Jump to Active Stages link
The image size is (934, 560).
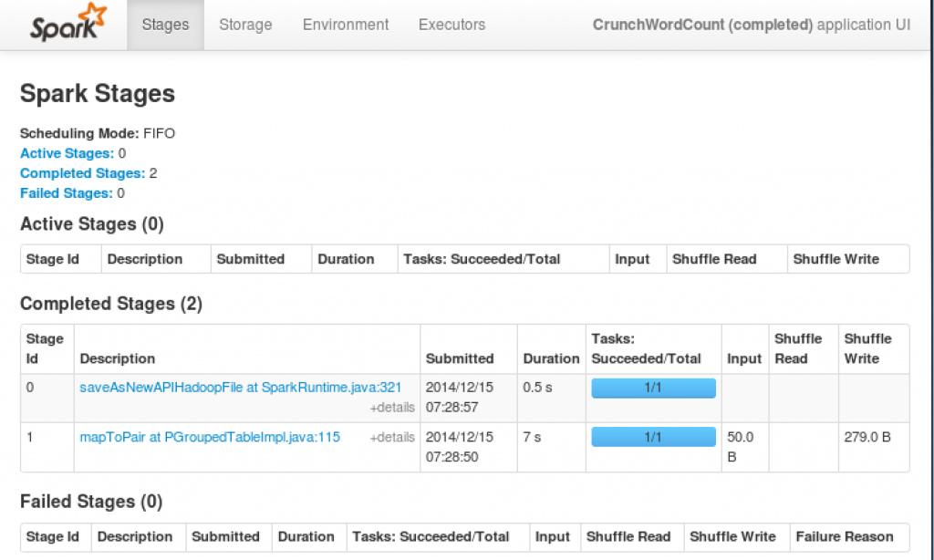(67, 153)
